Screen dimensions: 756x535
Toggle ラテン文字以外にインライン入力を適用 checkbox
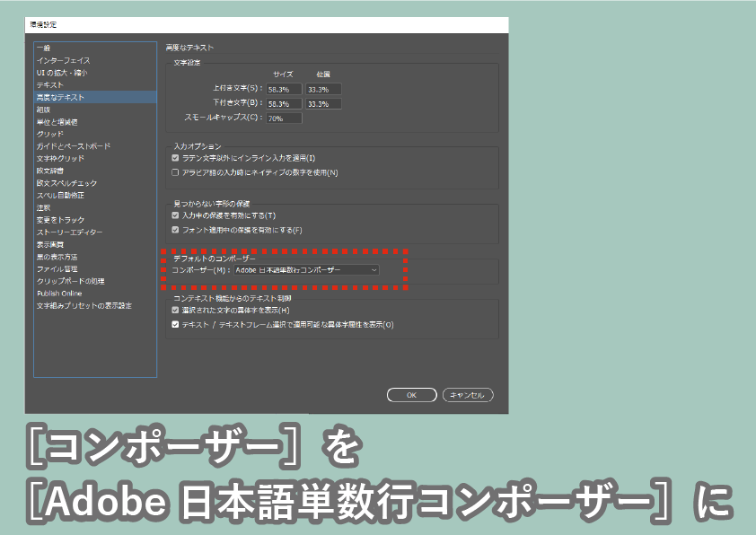pyautogui.click(x=175, y=158)
